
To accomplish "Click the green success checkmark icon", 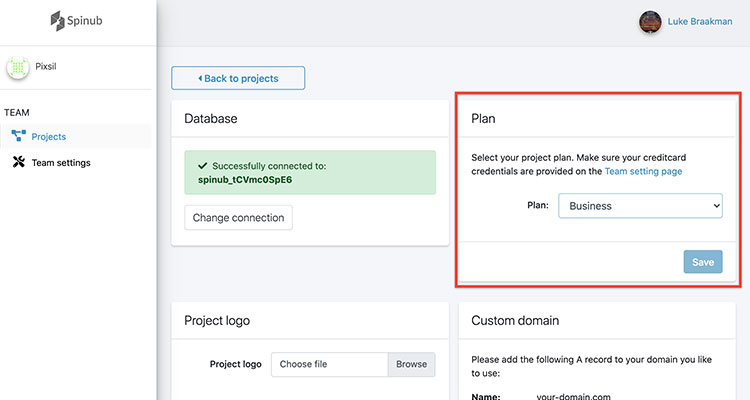I will click(203, 166).
